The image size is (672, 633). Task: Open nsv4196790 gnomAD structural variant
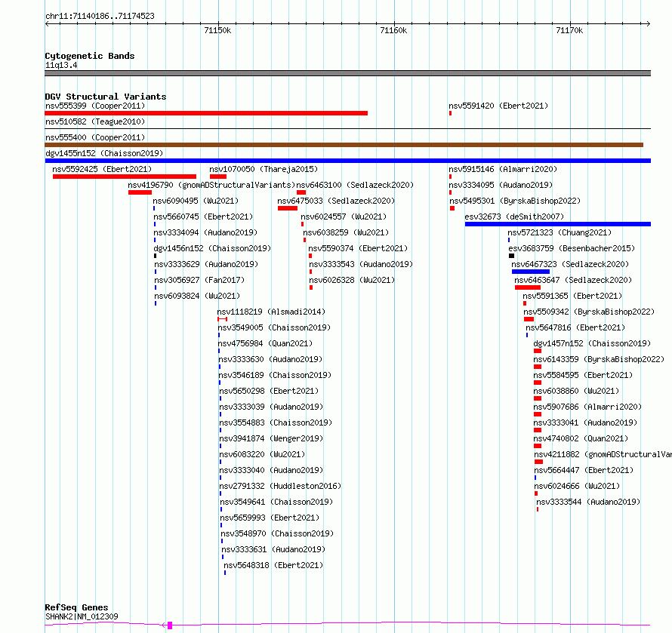[211, 185]
